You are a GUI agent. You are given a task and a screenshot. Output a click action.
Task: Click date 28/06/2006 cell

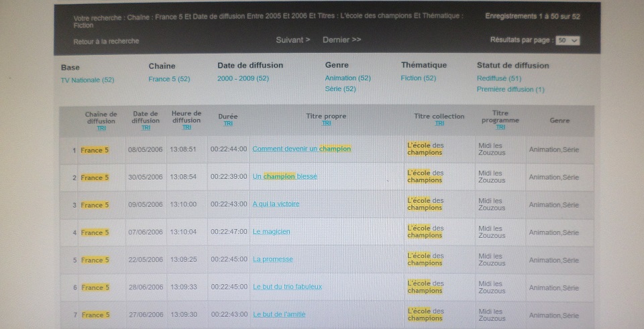coord(146,287)
